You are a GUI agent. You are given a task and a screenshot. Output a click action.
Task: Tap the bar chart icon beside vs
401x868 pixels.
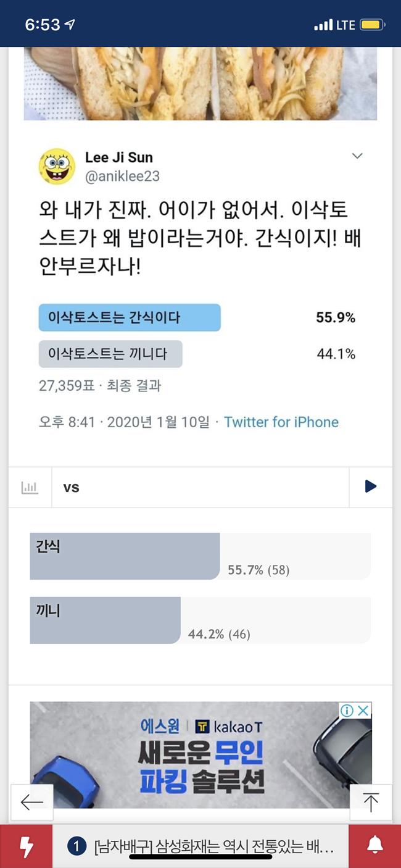[x=30, y=487]
